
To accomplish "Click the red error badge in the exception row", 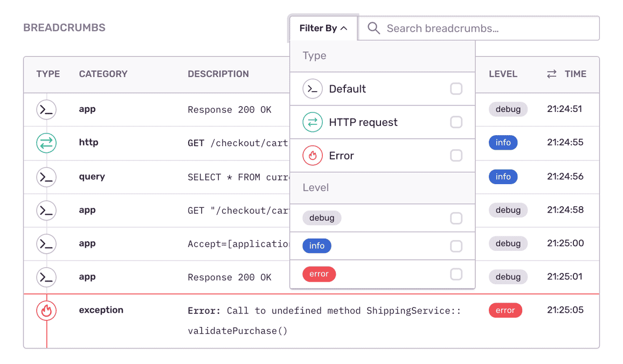I will click(505, 311).
